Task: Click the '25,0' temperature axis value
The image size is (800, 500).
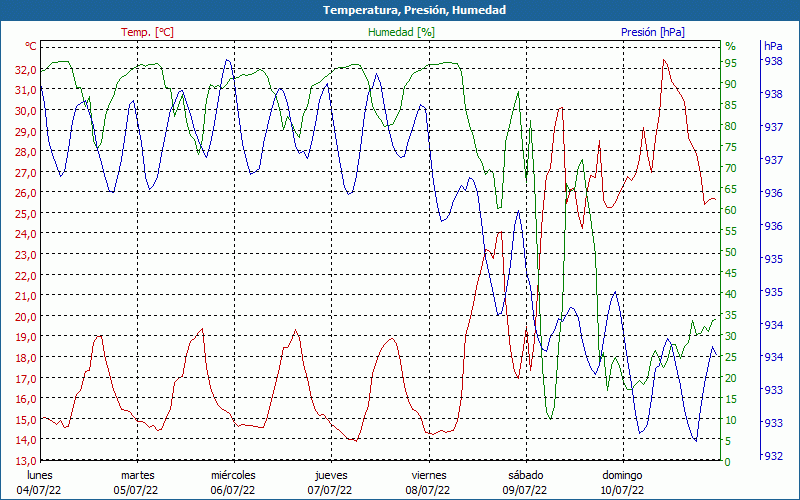Action: click(26, 214)
